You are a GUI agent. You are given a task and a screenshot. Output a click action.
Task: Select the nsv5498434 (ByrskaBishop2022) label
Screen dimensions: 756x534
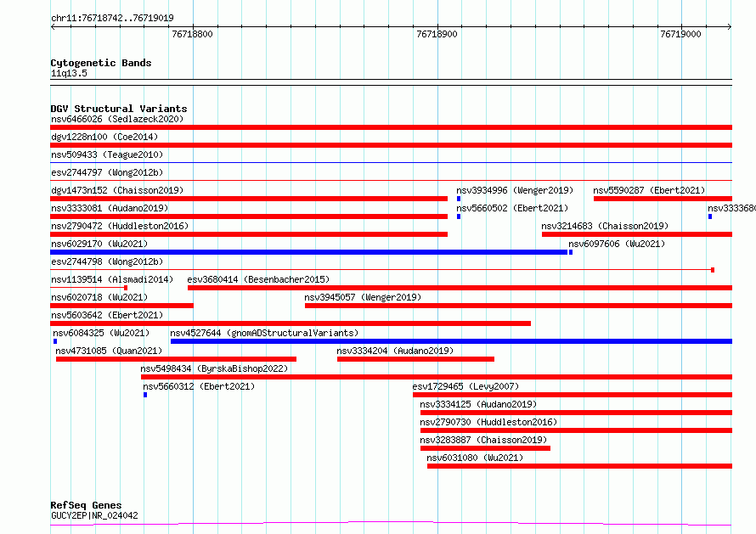(214, 368)
